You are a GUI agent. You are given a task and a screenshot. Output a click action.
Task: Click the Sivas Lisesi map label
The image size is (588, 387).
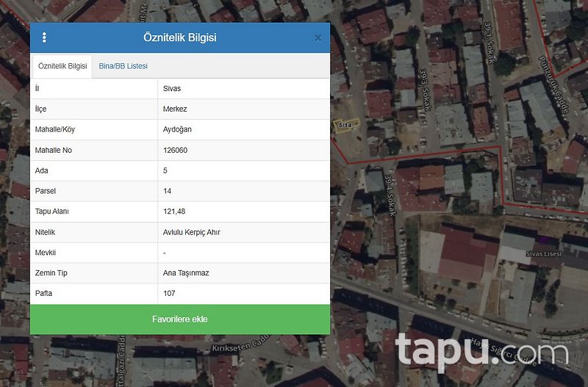543,253
